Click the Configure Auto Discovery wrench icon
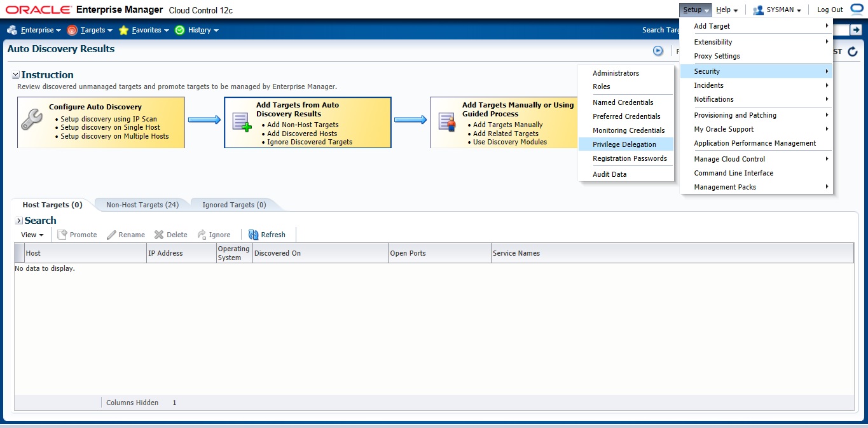Screen dimensions: 868x428 click(x=31, y=120)
